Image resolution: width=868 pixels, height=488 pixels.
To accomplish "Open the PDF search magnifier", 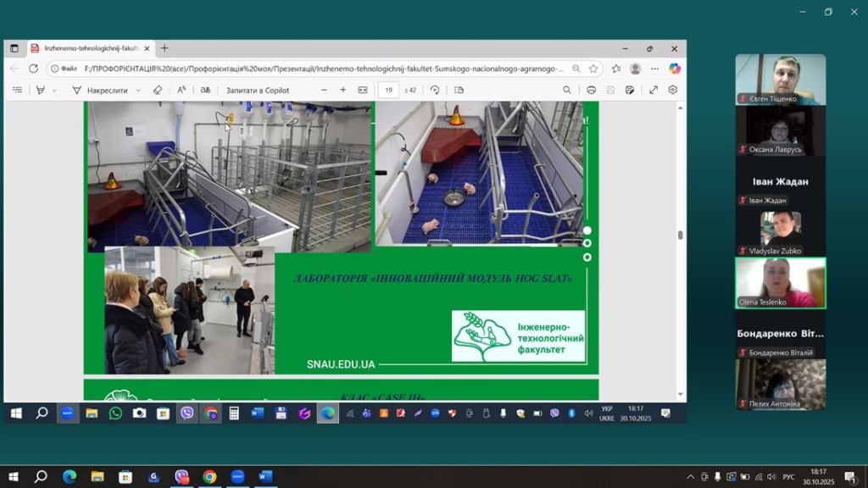I will 567,90.
